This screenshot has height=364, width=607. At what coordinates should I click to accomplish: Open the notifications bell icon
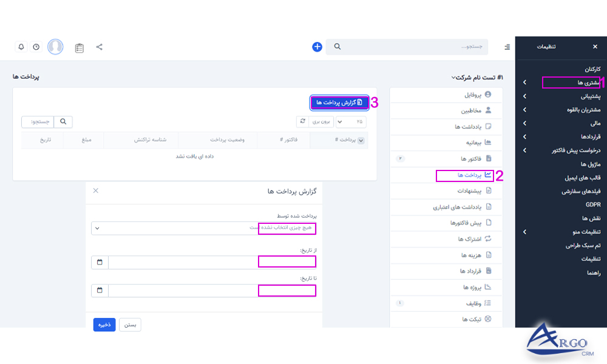click(x=21, y=47)
